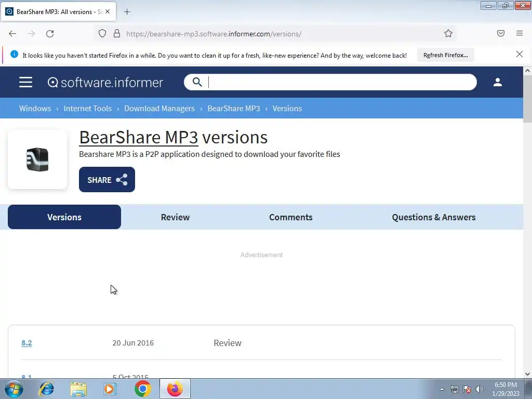This screenshot has height=399, width=532.
Task: Click the padlock site security icon
Action: (117, 33)
